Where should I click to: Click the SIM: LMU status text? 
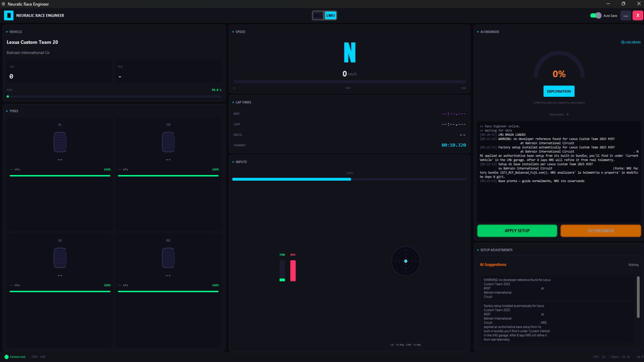pyautogui.click(x=38, y=357)
